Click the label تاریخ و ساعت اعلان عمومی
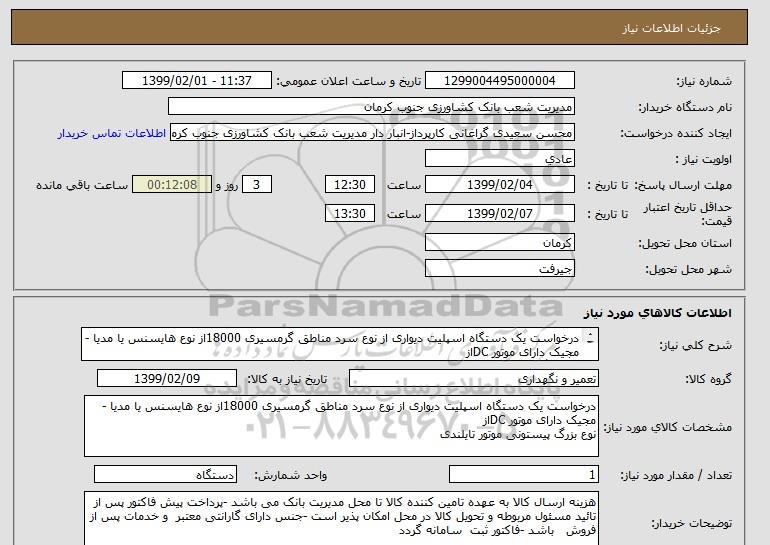The image size is (770, 545). (x=348, y=82)
